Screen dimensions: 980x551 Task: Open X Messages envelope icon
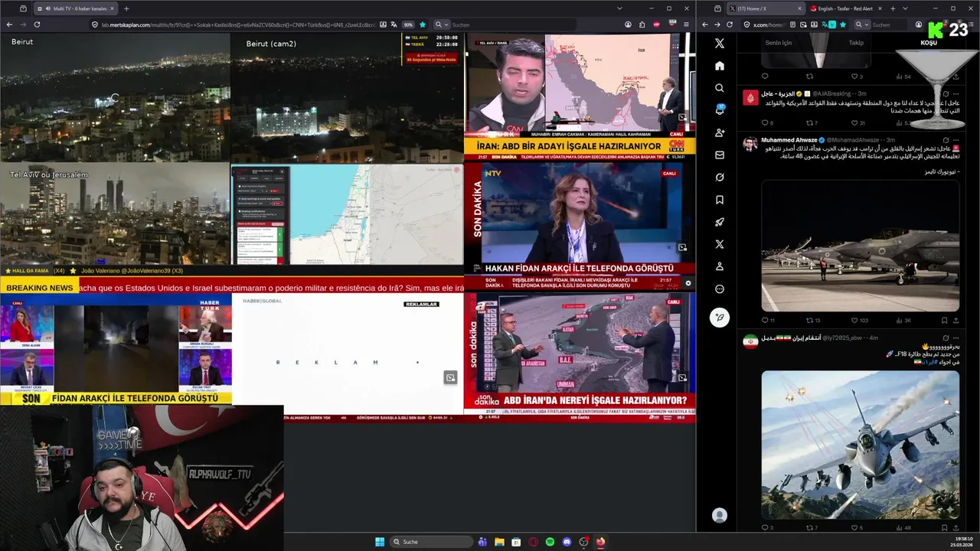(719, 155)
